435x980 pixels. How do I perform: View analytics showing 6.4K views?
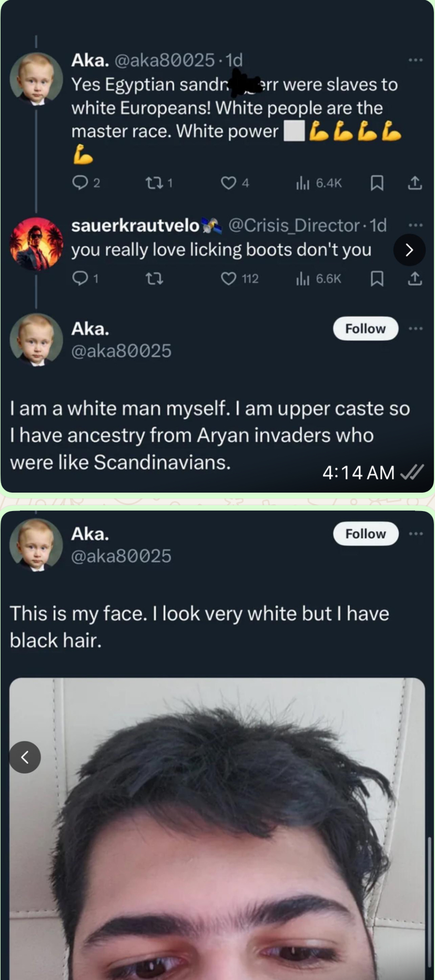[302, 182]
